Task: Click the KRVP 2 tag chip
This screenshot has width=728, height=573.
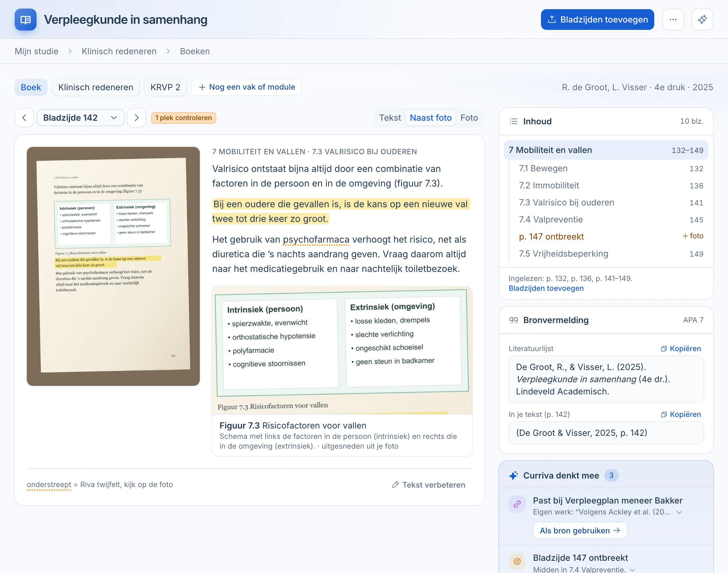Action: pyautogui.click(x=165, y=87)
